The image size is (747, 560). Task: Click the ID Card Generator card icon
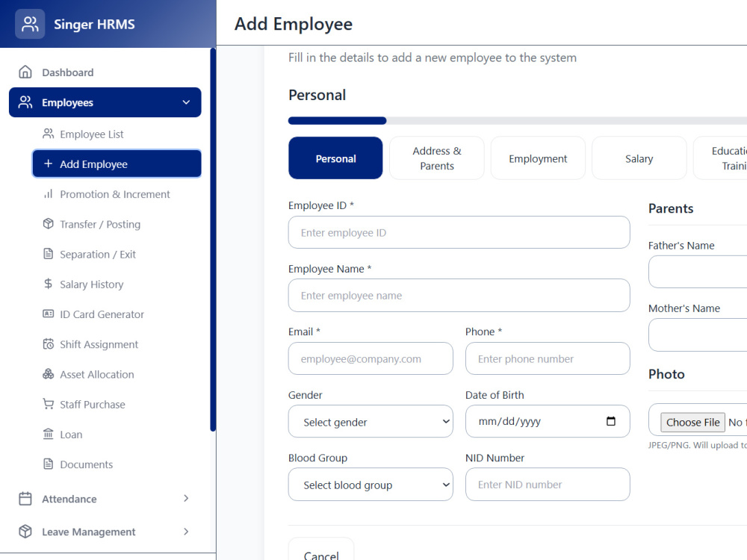pos(48,314)
